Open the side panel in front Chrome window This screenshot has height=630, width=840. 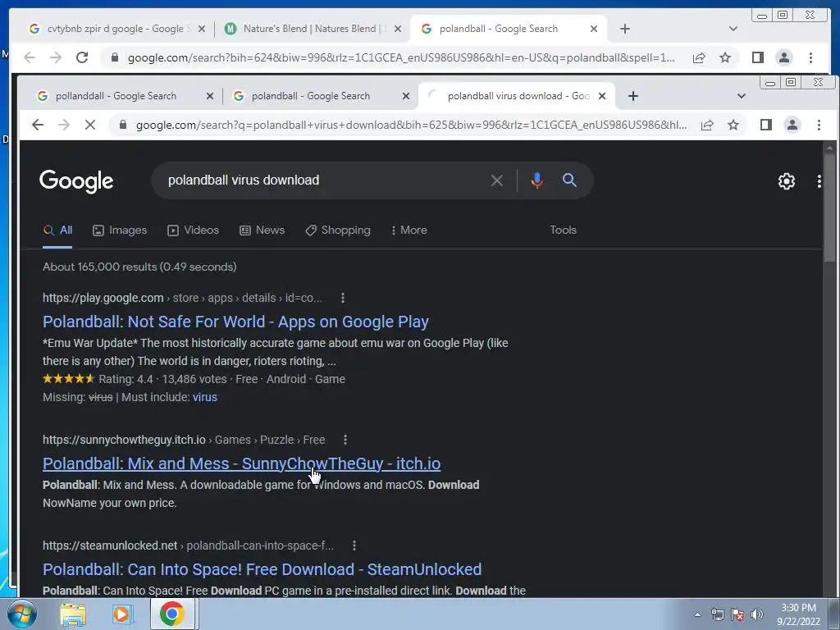coord(766,125)
